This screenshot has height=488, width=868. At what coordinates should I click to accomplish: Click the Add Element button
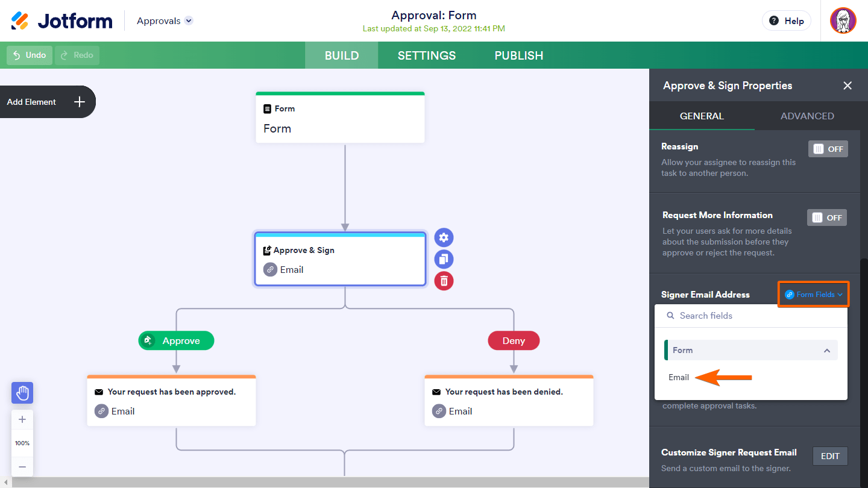[47, 102]
